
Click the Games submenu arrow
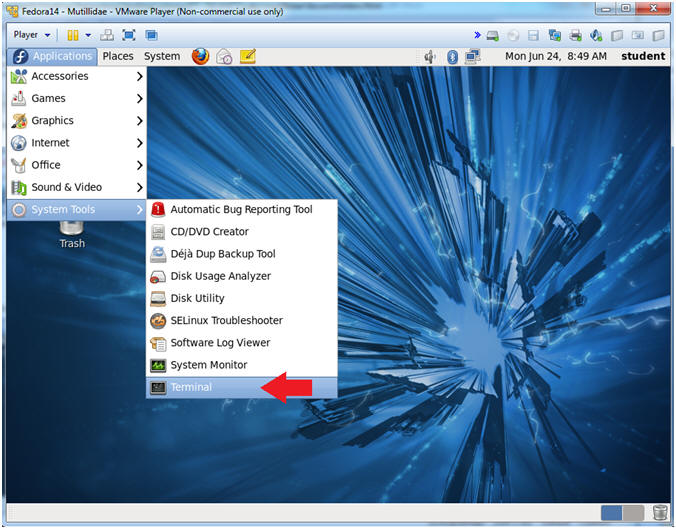coord(139,99)
